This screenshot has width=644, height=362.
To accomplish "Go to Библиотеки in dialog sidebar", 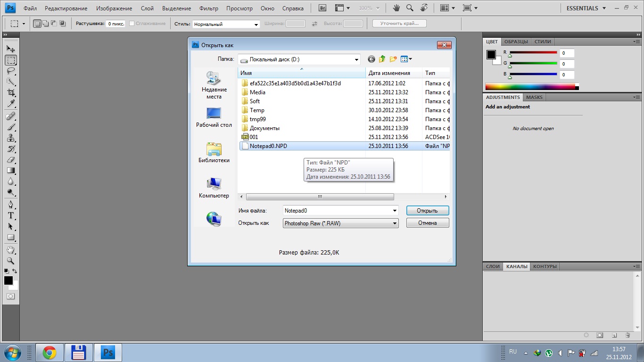I will [214, 153].
